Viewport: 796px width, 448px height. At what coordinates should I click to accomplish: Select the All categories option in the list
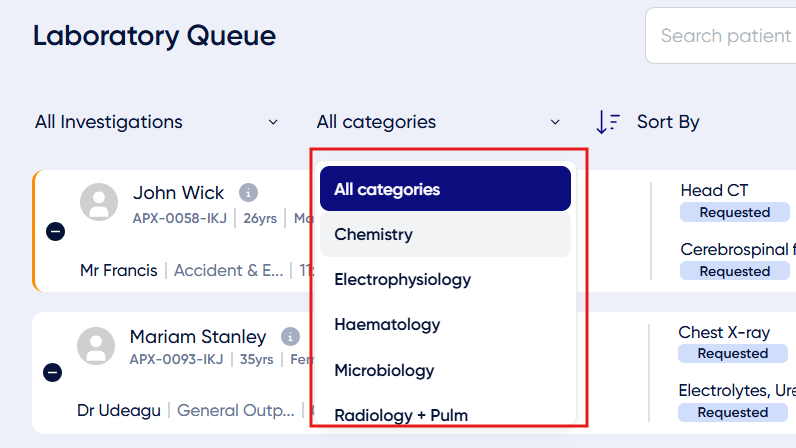pos(445,189)
